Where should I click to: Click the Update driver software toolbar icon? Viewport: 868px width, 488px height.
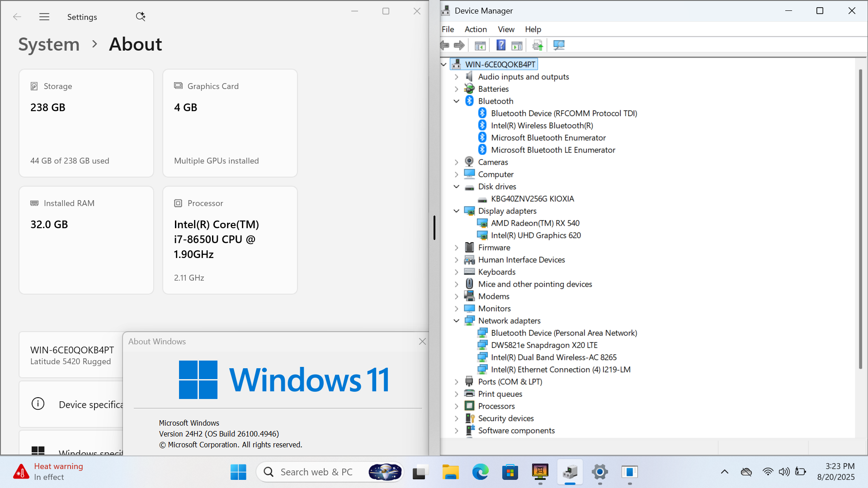click(x=538, y=45)
